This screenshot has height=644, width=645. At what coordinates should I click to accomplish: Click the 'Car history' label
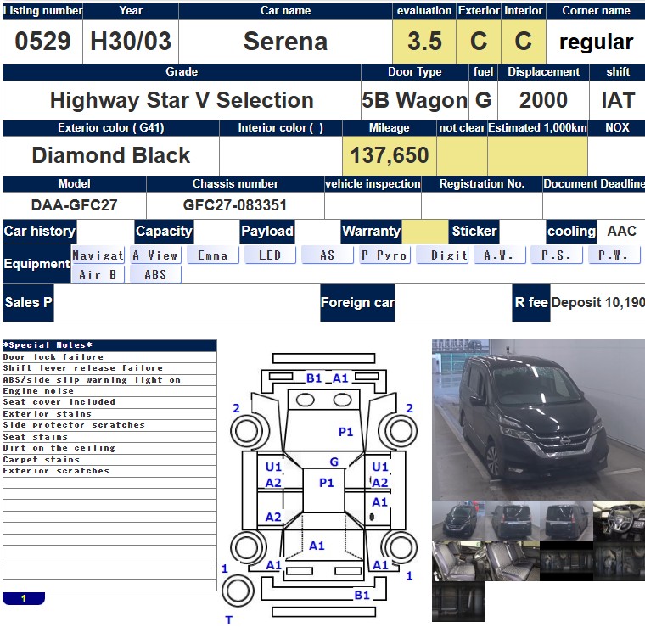click(x=40, y=231)
